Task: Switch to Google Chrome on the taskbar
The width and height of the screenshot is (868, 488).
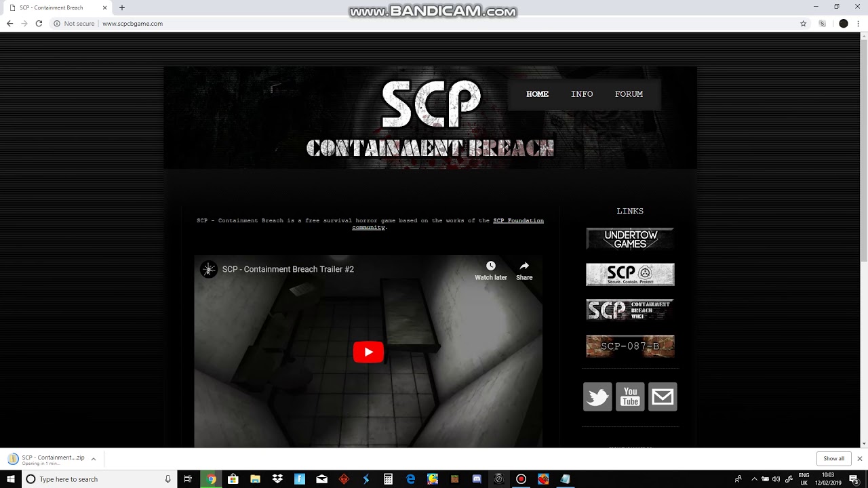Action: (212, 479)
